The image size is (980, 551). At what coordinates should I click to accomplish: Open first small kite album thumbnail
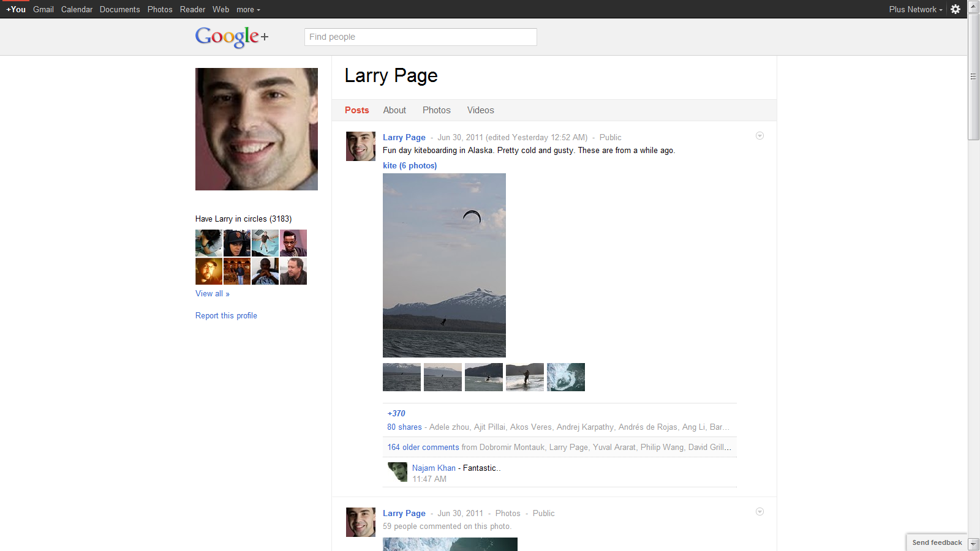coord(402,377)
